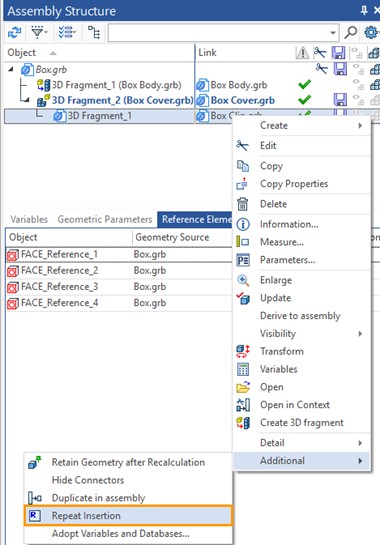Viewport: 380px width, 545px height.
Task: Open the filter funnel dropdown
Action: click(x=39, y=33)
